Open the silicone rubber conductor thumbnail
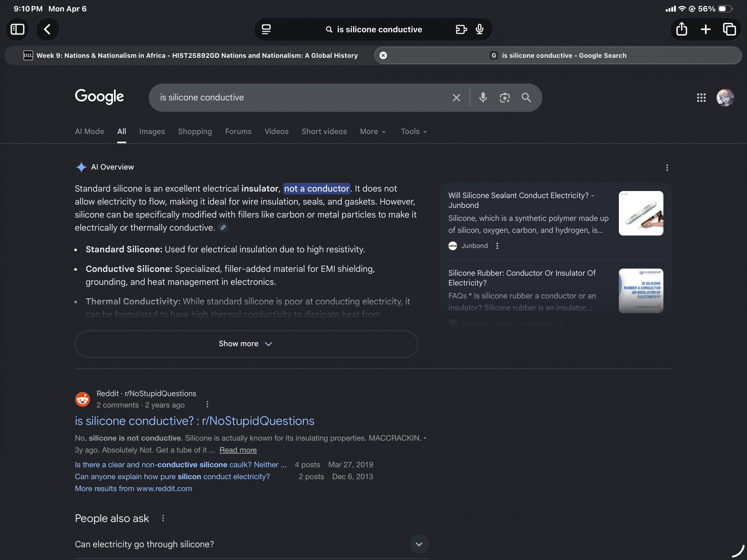 coord(641,291)
